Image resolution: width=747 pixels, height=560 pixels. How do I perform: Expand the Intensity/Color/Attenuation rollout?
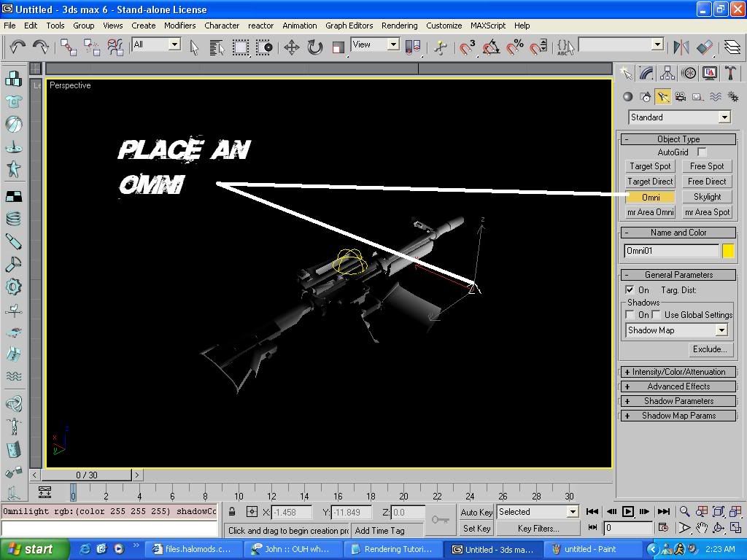pos(678,372)
